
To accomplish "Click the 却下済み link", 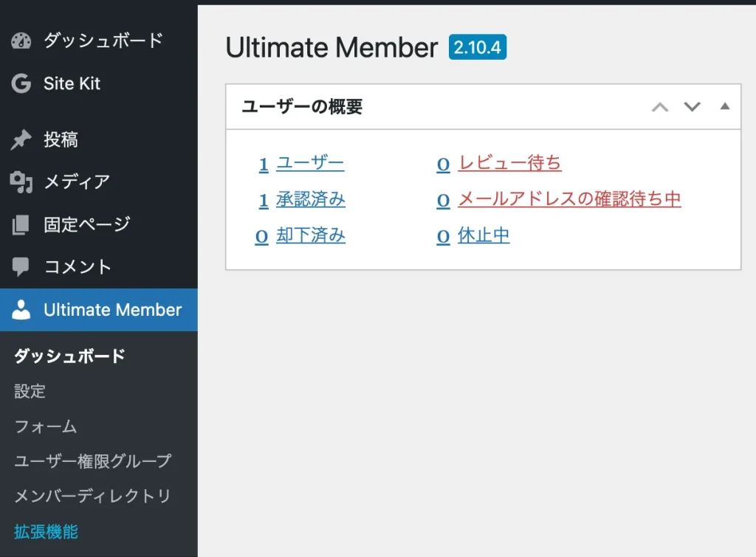I will point(311,235).
